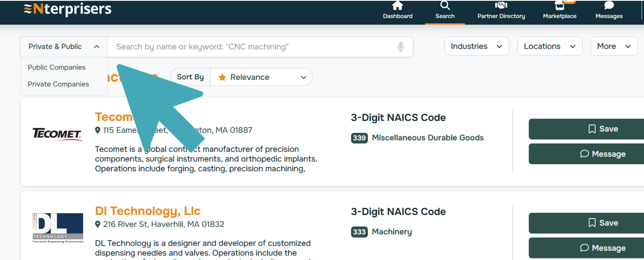This screenshot has height=260, width=644.
Task: Click the DL Technology company logo
Action: click(58, 228)
